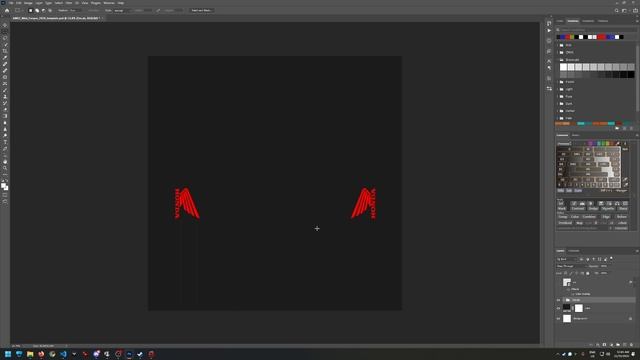The height and width of the screenshot is (360, 640).
Task: Expand the selected group in Layers
Action: point(563,300)
